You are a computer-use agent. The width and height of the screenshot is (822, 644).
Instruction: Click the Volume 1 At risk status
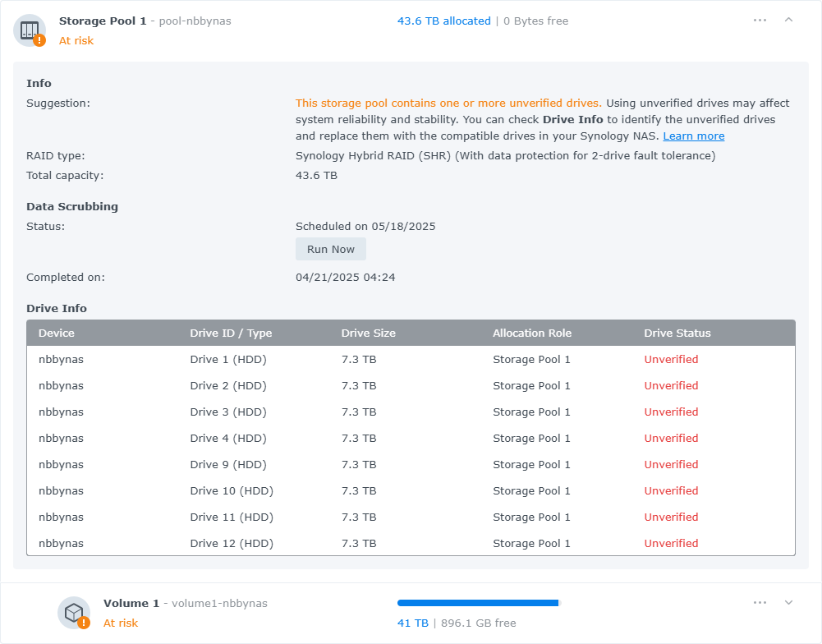[x=121, y=623]
